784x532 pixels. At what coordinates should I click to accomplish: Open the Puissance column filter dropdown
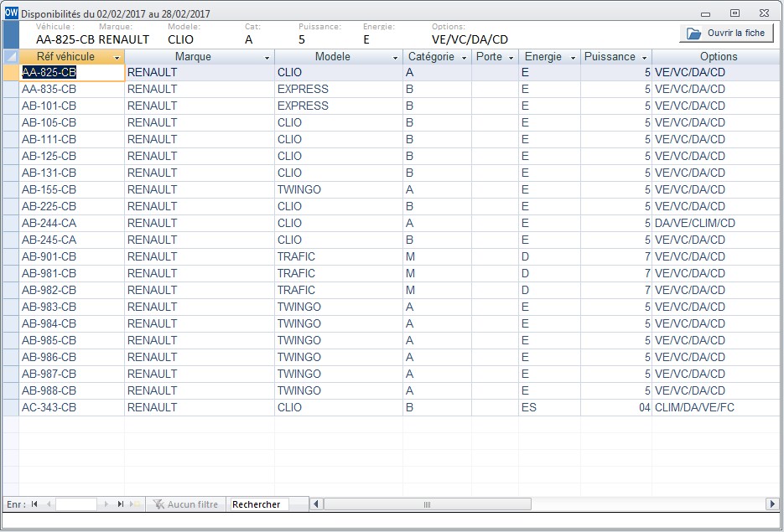645,58
